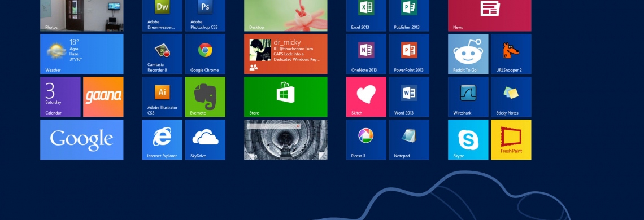The height and width of the screenshot is (220, 644).
Task: Launch Internet Explorer tile
Action: (162, 139)
